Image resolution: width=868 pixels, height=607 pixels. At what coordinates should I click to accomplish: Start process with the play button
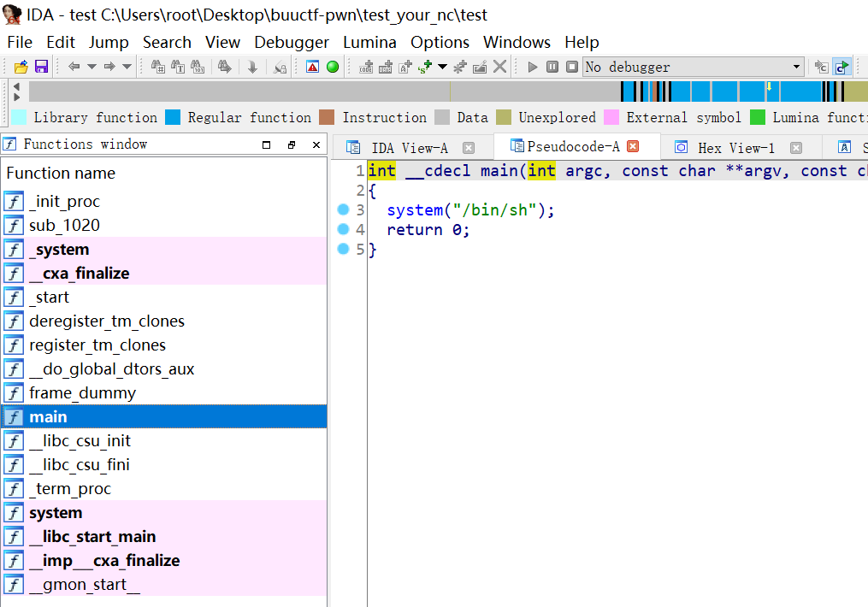click(533, 67)
